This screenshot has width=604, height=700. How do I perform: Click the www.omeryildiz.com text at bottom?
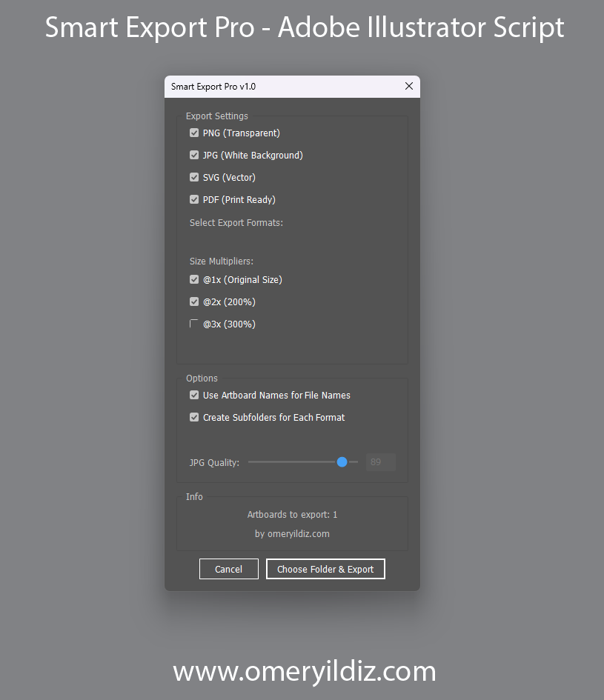click(304, 671)
